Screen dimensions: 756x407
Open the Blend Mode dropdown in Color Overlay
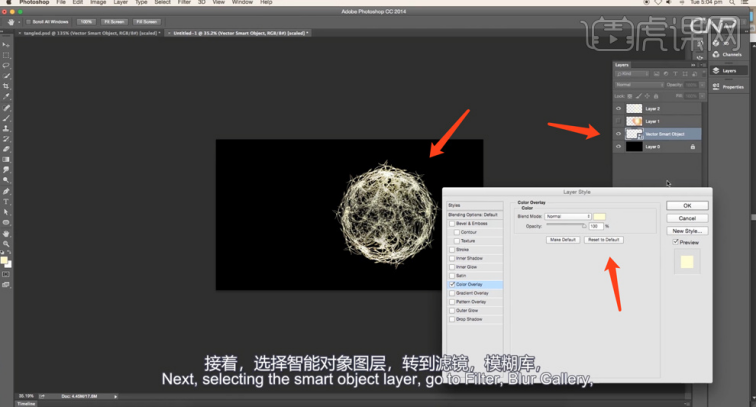pyautogui.click(x=568, y=217)
